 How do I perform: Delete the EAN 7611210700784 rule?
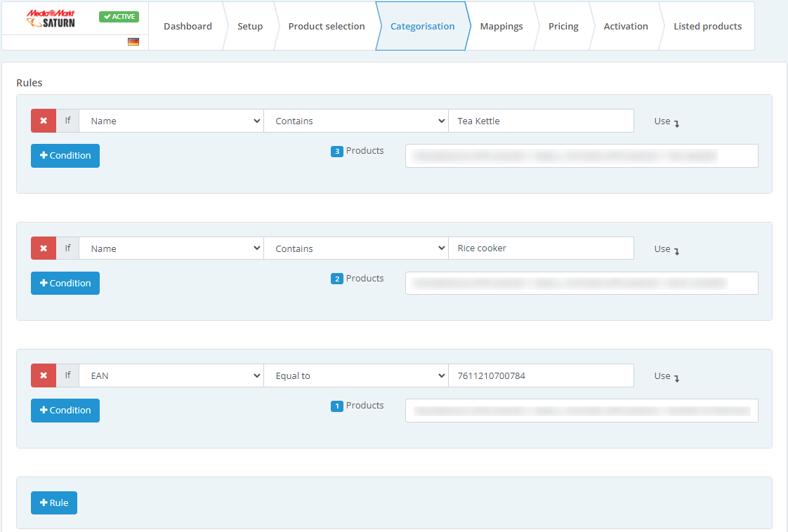pos(44,375)
